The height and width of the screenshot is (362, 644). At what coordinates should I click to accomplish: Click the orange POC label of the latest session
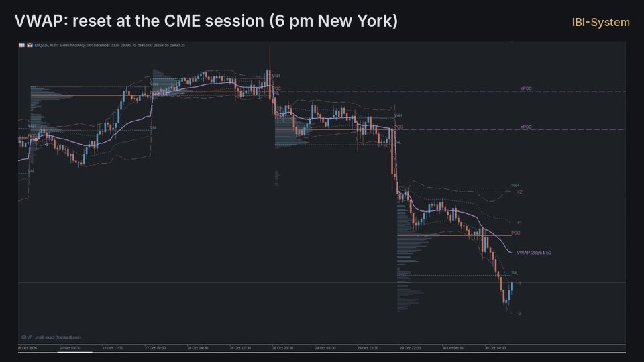(515, 233)
